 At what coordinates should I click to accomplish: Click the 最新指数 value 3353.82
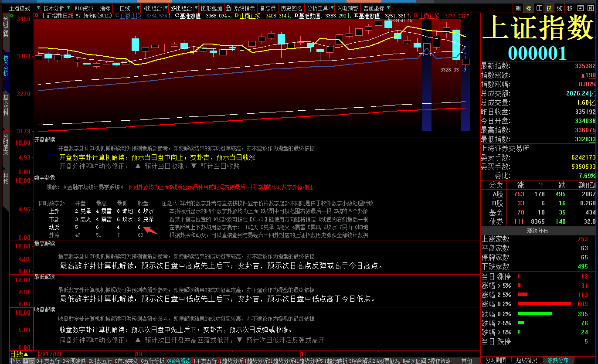point(585,66)
